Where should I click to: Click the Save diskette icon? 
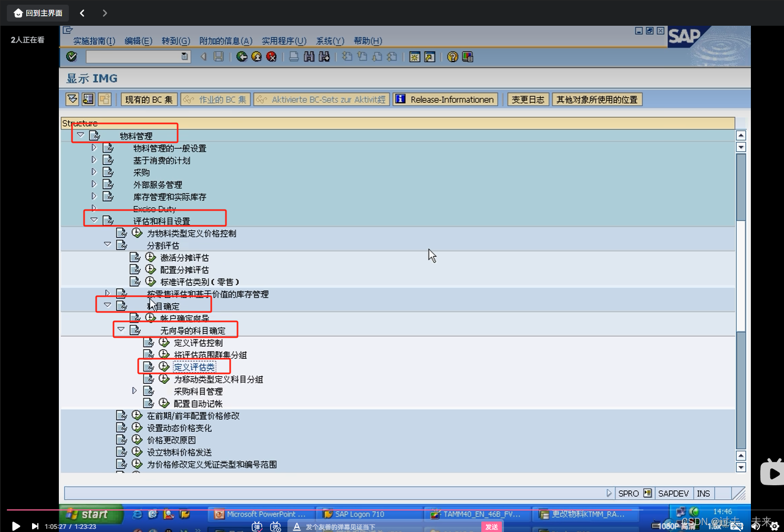[x=219, y=57]
